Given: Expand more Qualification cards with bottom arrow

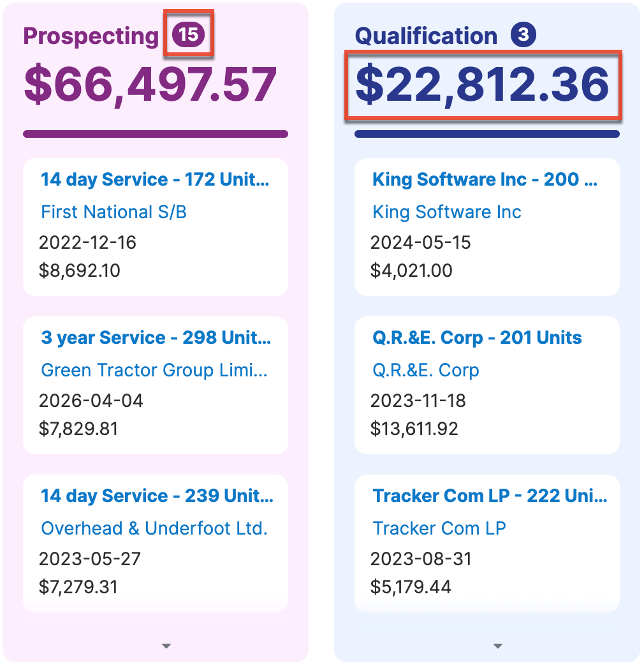Looking at the screenshot, I should coord(498,646).
